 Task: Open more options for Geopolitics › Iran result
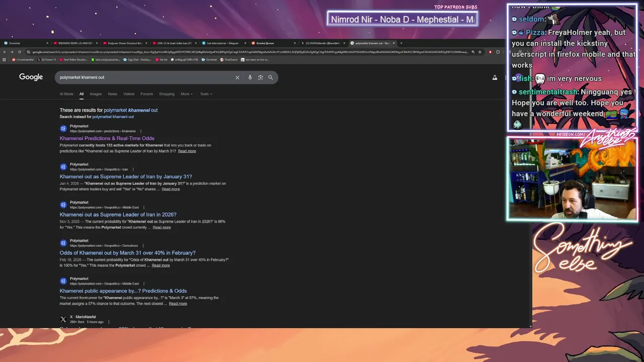pos(133,169)
